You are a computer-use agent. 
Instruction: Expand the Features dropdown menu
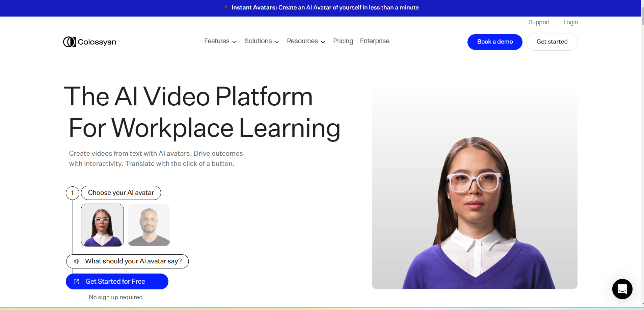pyautogui.click(x=220, y=41)
